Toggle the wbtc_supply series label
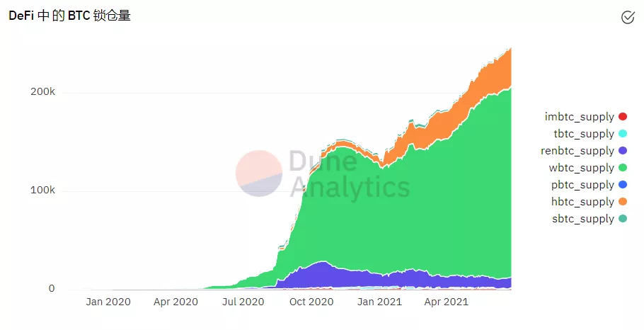Viewport: 644px width, 330px height. point(580,168)
